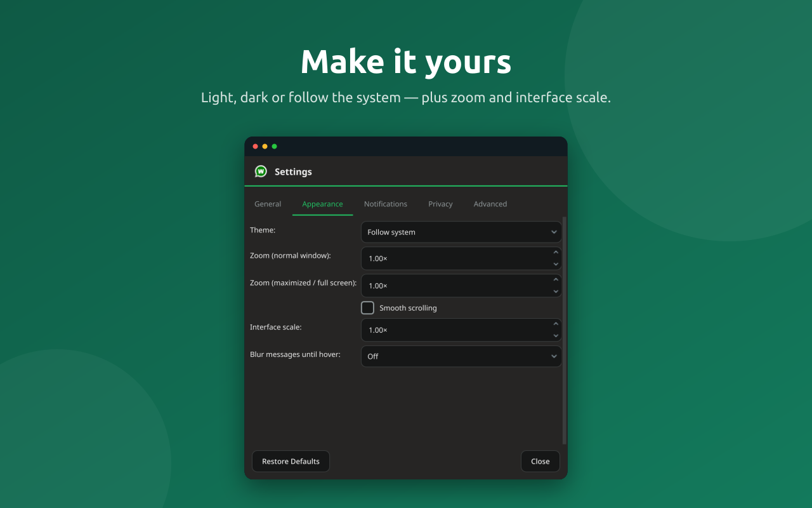This screenshot has width=812, height=508.
Task: Switch to the Advanced tab
Action: pos(490,204)
